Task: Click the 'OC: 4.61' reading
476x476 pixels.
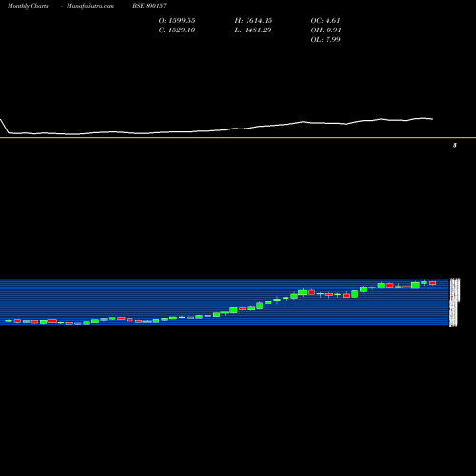Action: point(326,21)
